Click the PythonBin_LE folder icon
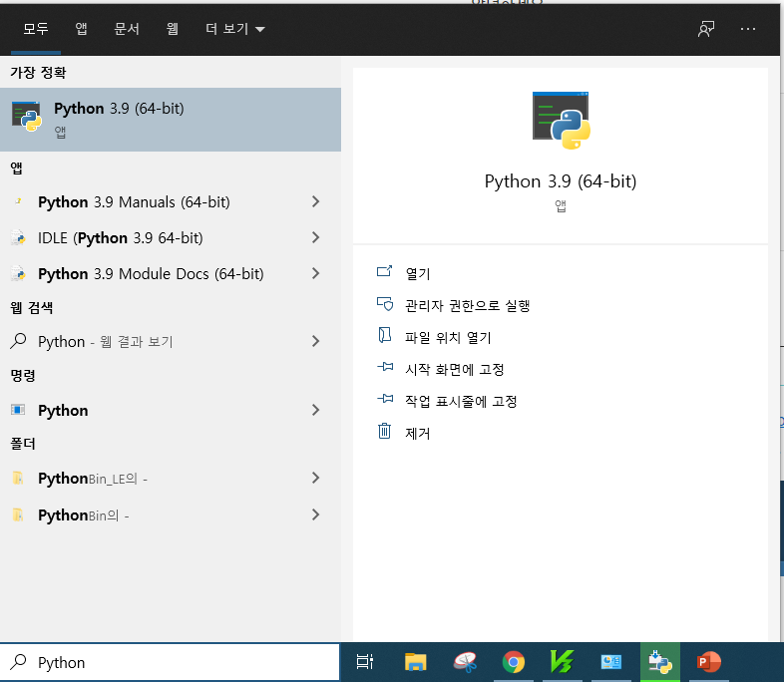This screenshot has width=784, height=682. [x=18, y=479]
